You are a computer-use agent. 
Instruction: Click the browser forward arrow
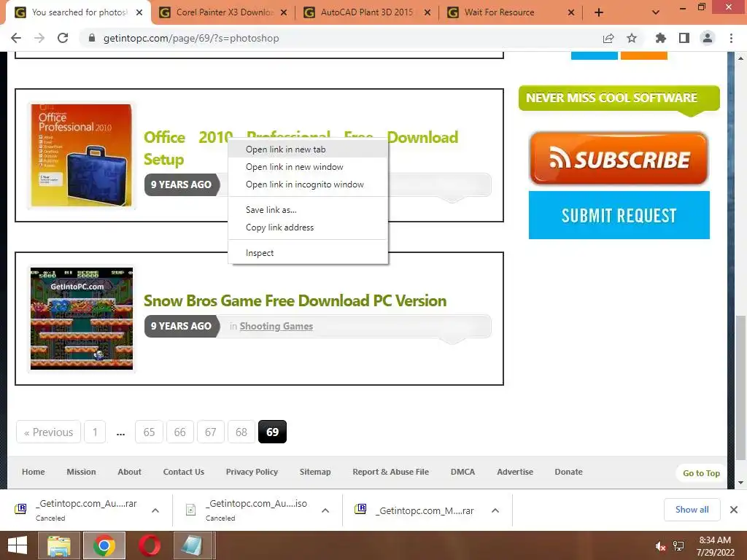point(39,38)
